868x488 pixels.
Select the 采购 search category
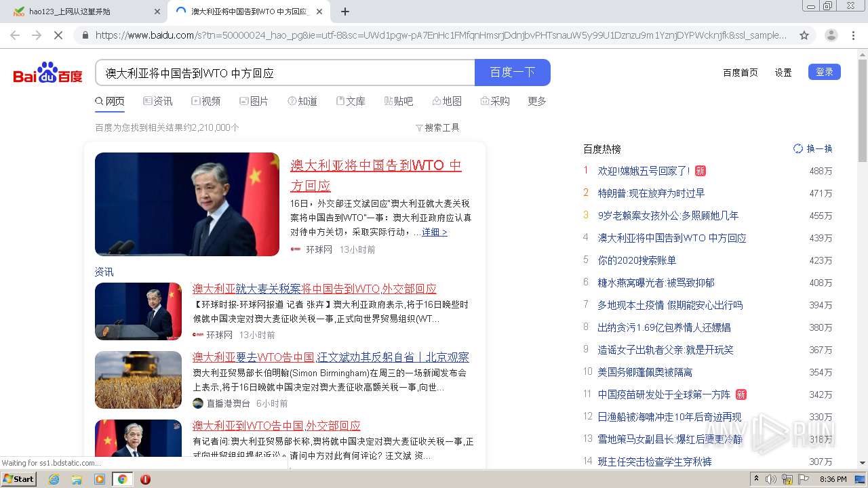(x=495, y=101)
